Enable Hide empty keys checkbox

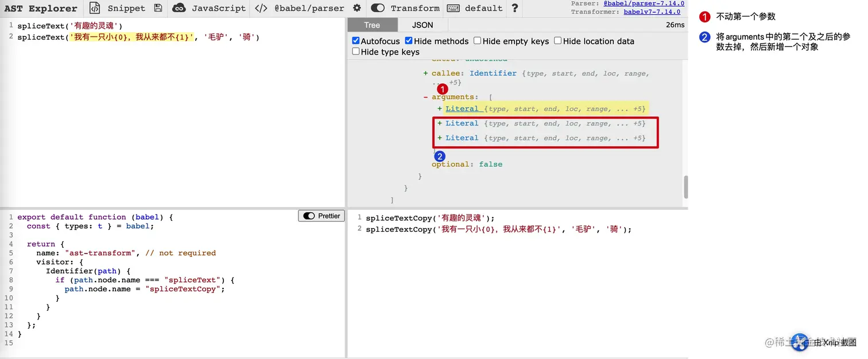(478, 41)
